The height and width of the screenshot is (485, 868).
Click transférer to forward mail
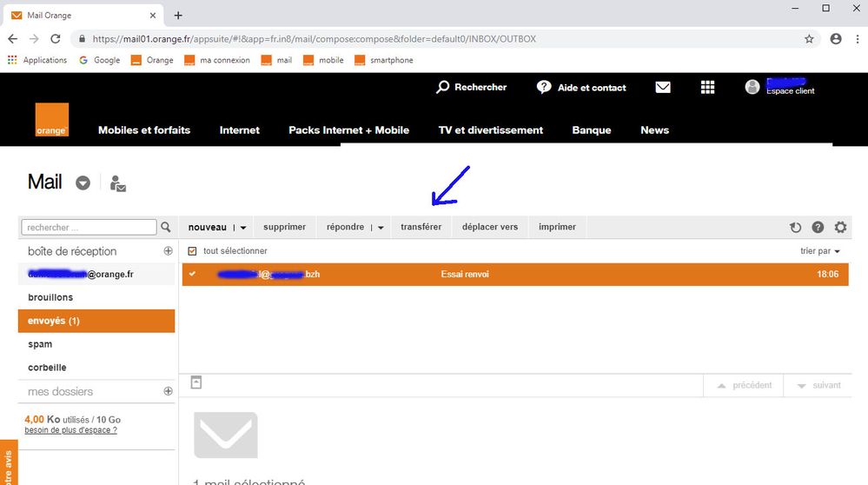click(421, 227)
